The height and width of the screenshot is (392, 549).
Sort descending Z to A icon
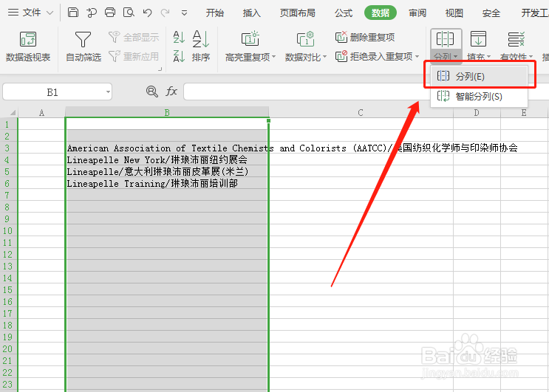[179, 56]
